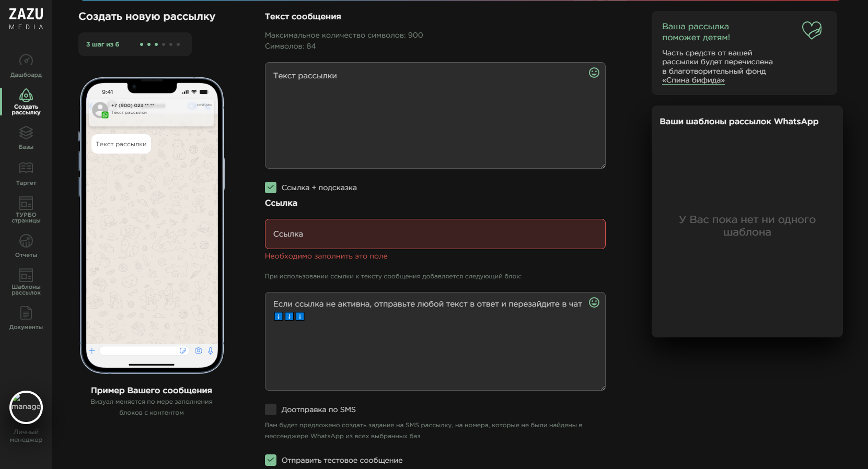Click the Личный менеджер avatar

point(26,407)
